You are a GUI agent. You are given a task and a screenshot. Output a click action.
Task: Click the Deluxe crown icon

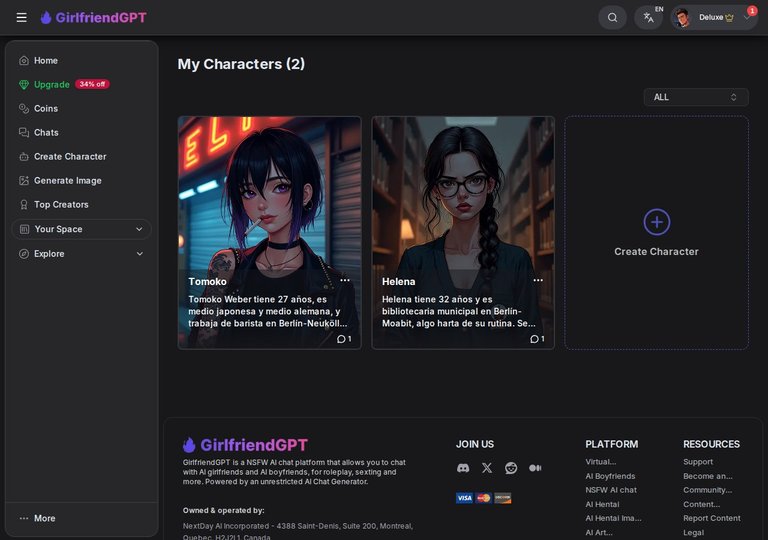729,18
